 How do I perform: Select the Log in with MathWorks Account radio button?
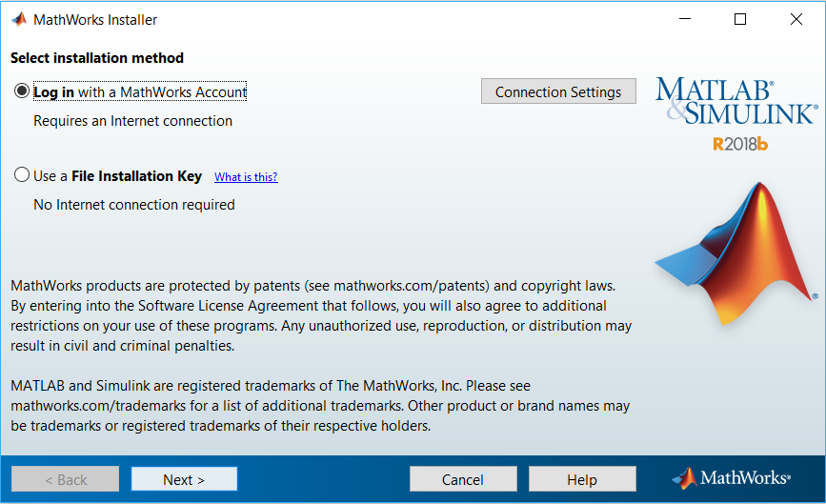(x=22, y=91)
